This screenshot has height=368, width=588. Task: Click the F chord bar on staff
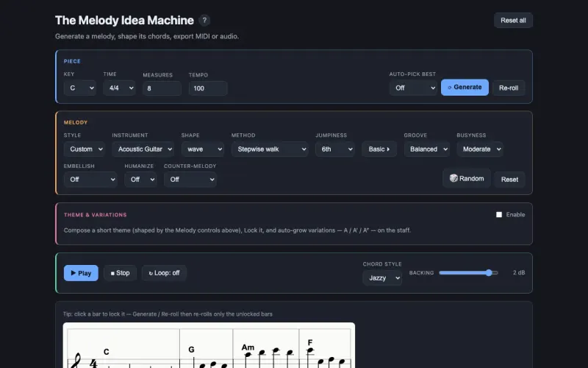pos(325,349)
